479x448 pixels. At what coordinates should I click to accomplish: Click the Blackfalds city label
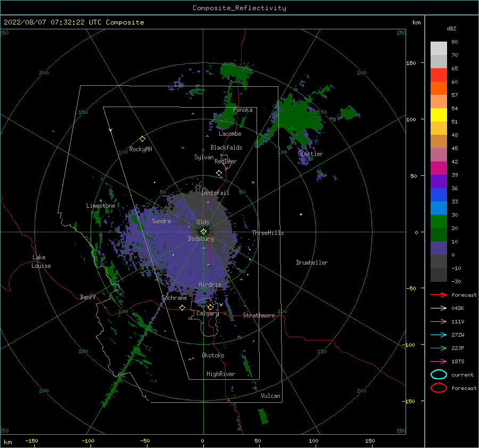coord(226,148)
